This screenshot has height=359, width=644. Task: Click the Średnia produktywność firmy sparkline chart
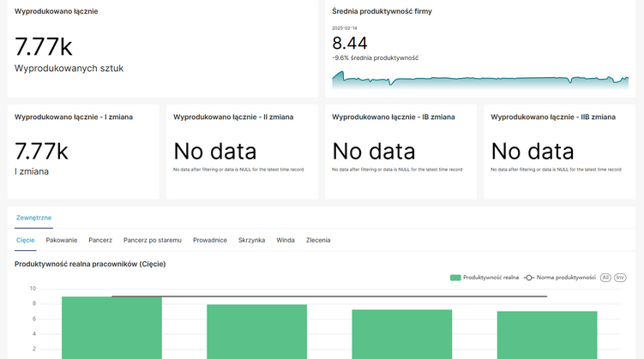[x=480, y=81]
